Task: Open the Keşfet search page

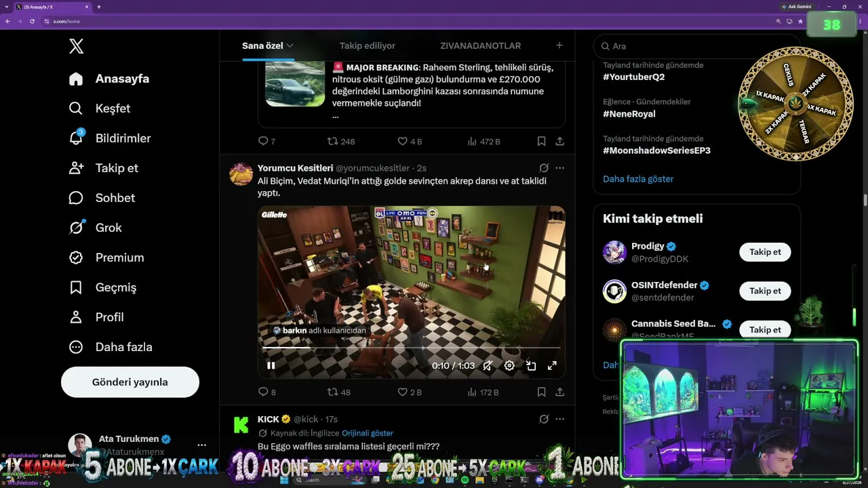Action: coord(100,108)
